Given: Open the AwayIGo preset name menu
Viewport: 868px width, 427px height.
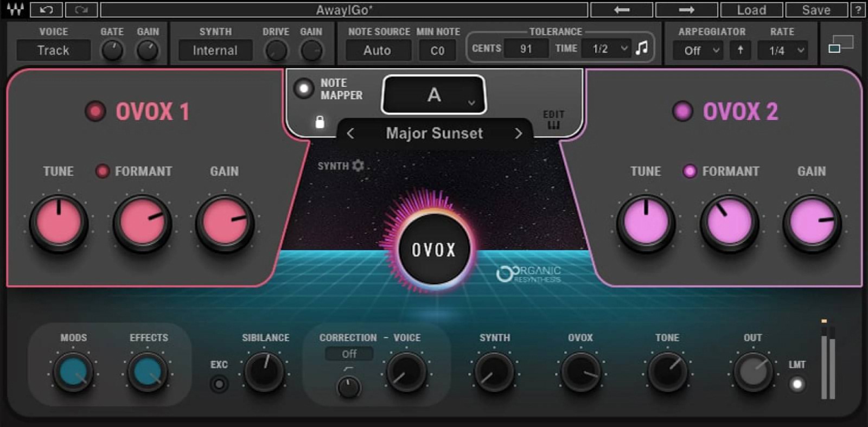Looking at the screenshot, I should point(344,10).
